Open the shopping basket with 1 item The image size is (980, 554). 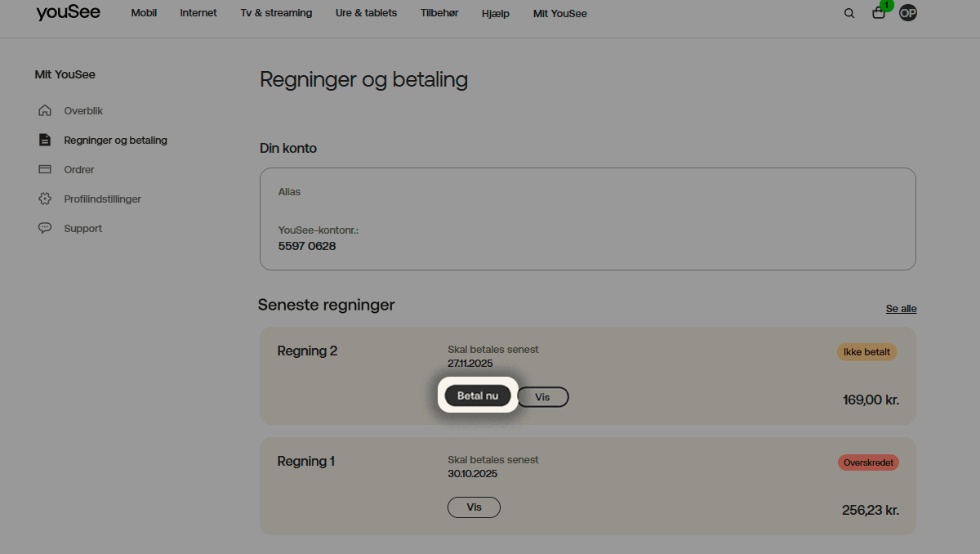tap(879, 13)
